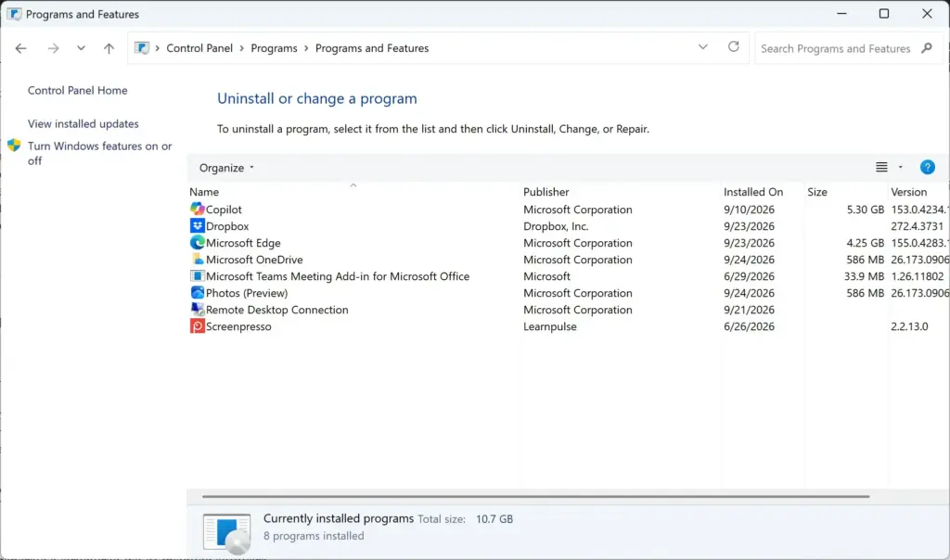
Task: Click the Windows features shield icon
Action: coord(14,146)
